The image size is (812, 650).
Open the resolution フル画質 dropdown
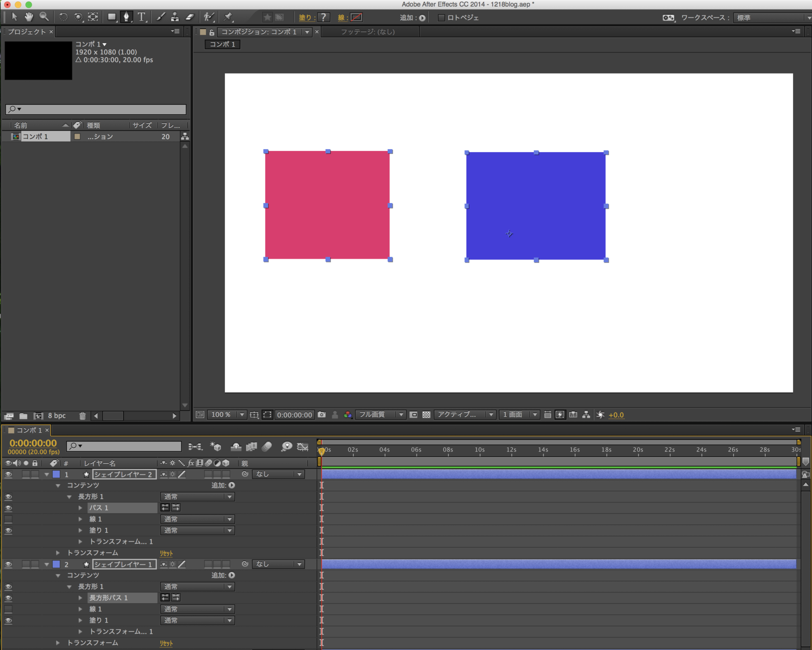click(381, 415)
